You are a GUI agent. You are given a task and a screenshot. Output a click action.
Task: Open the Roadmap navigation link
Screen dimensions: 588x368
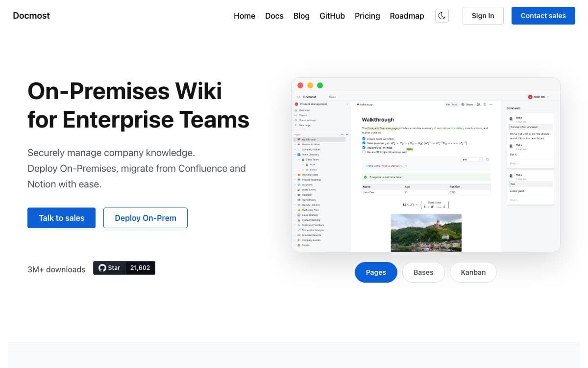(x=407, y=16)
